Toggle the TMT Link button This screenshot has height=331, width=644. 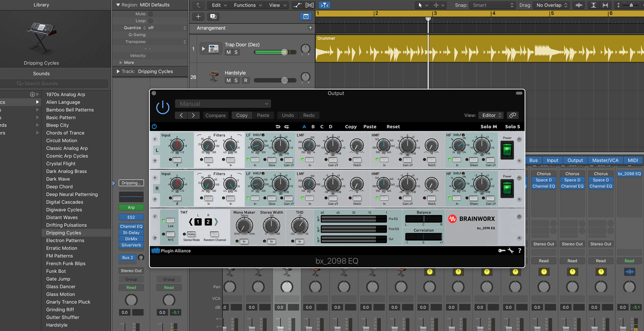click(170, 221)
